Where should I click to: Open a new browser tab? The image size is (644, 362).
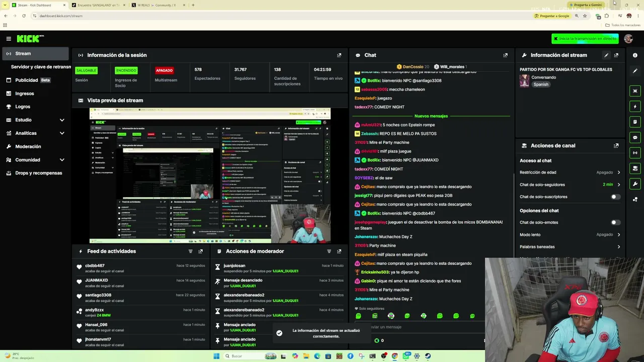tap(193, 5)
